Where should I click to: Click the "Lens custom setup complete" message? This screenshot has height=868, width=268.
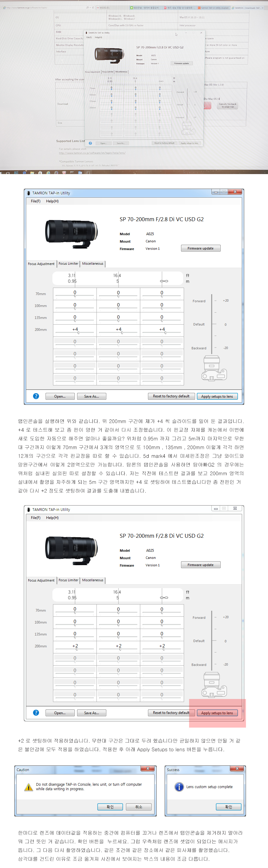tap(209, 787)
